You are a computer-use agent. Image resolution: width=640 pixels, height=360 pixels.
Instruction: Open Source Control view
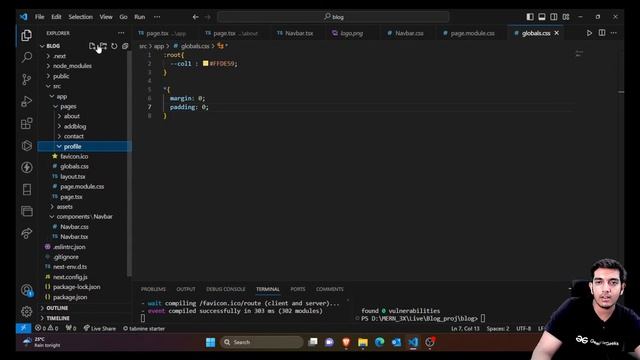tap(27, 79)
